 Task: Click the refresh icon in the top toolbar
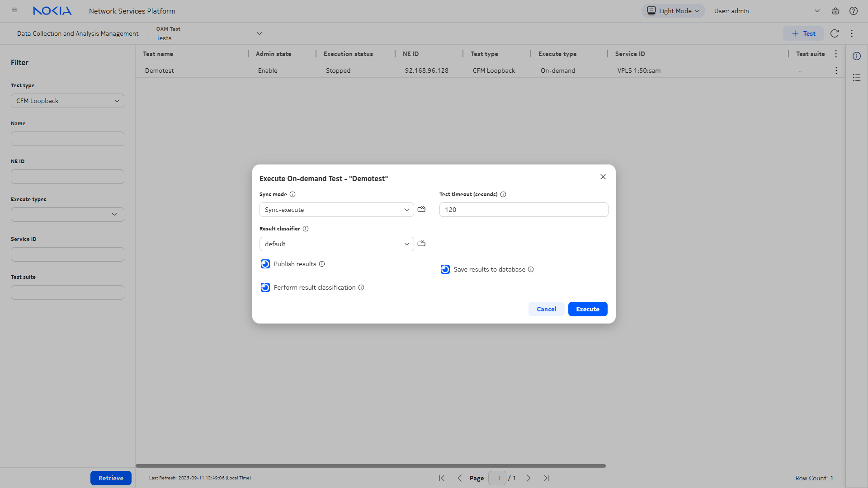[x=835, y=33]
